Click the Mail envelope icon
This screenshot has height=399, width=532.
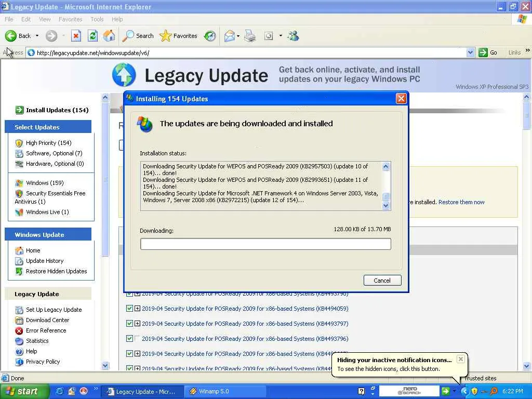[230, 36]
